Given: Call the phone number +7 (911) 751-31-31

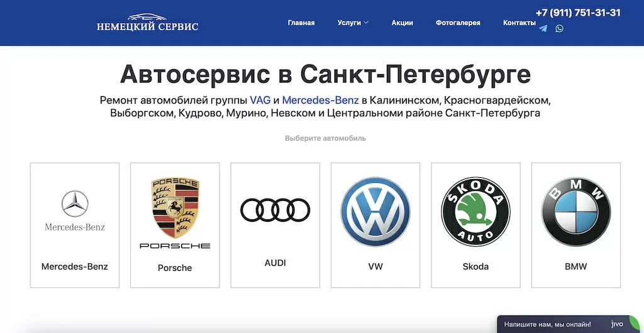Looking at the screenshot, I should 578,13.
